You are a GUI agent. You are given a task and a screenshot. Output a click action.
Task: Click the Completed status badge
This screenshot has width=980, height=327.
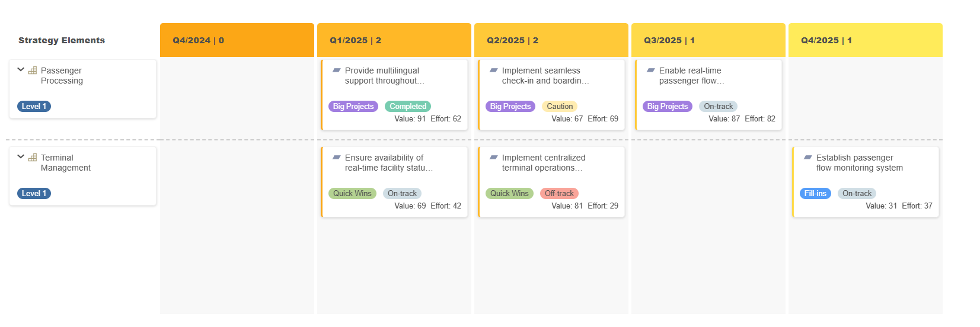[408, 107]
